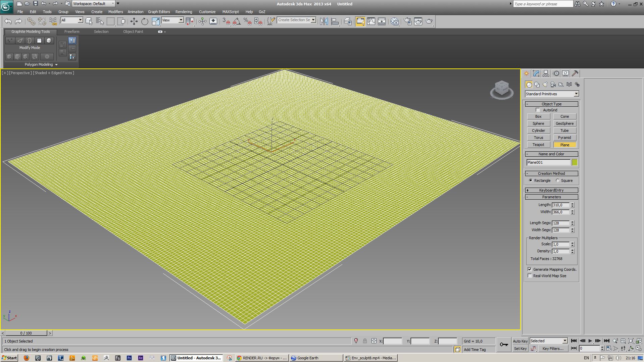Screen dimensions: 644x362
Task: Expand the KeyboardEntry rollout
Action: 551,190
